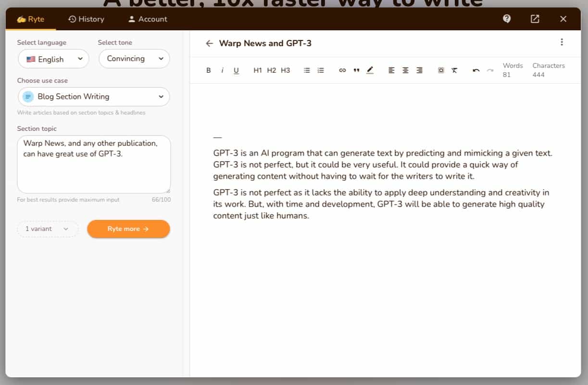Screen dimensions: 588x385
Task: Click the Warp News and GPT-3 document title
Action: coord(265,43)
